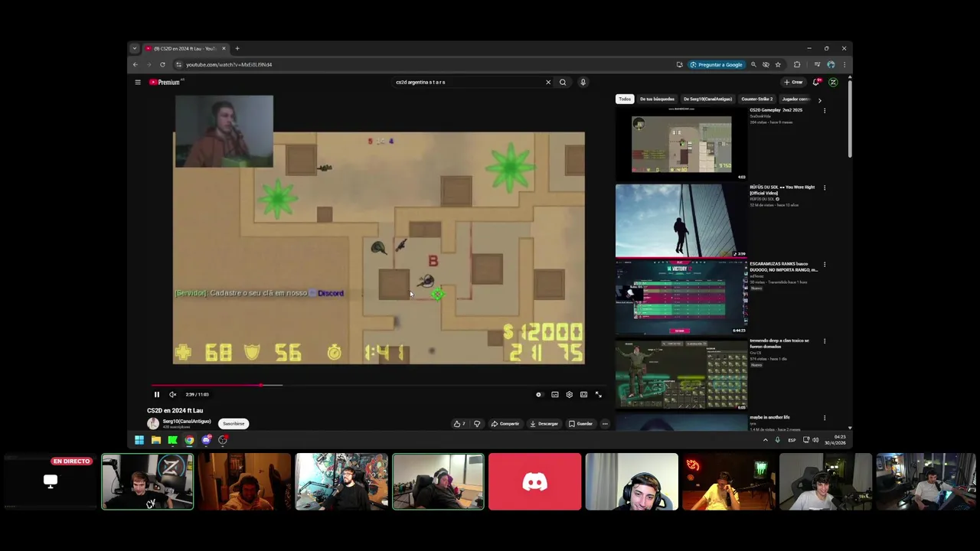
Task: Reload the page in Chrome
Action: tap(162, 64)
